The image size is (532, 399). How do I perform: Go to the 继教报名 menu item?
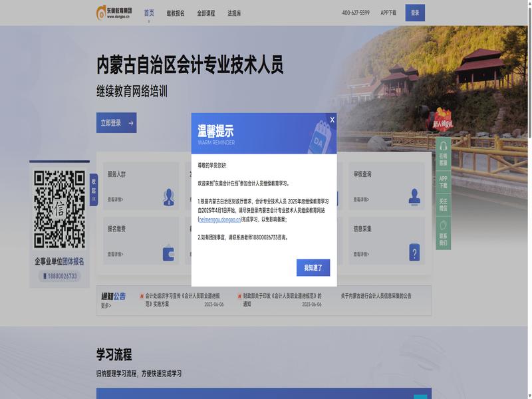coord(176,13)
